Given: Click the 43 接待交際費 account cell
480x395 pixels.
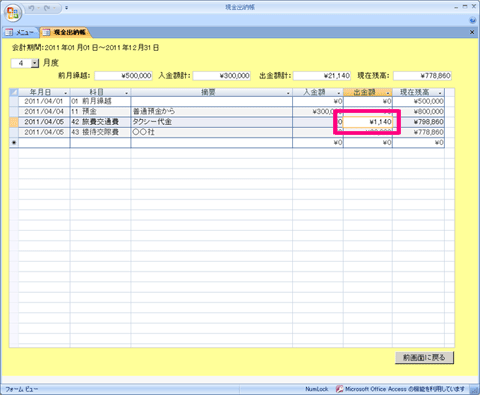Looking at the screenshot, I should [100, 132].
